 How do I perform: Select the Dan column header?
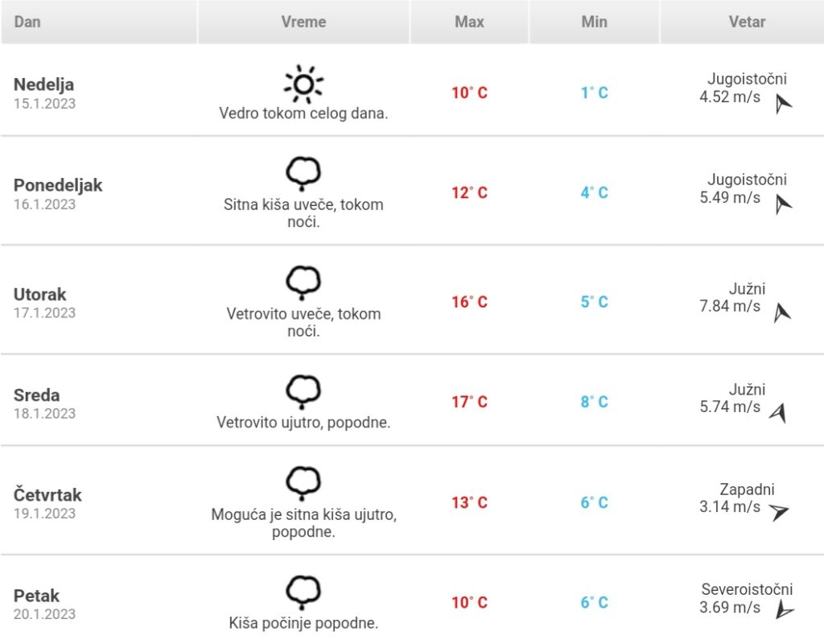[99, 22]
